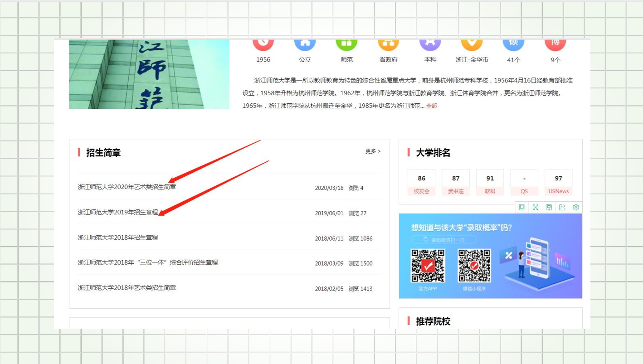The width and height of the screenshot is (643, 364).
Task: Click the green mobile device icon
Action: click(x=522, y=207)
